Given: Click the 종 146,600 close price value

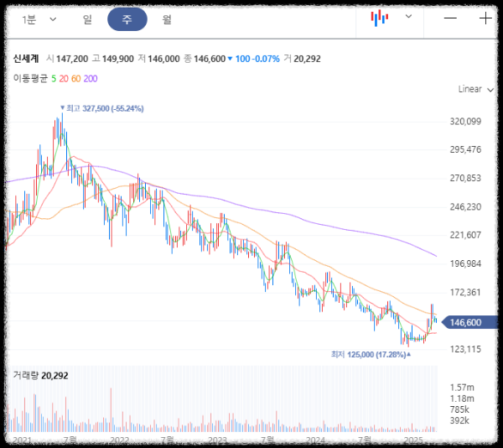Looking at the screenshot, I should coord(205,59).
